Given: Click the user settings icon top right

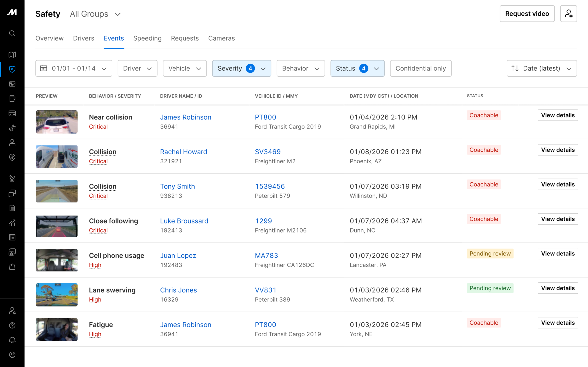Looking at the screenshot, I should point(568,14).
